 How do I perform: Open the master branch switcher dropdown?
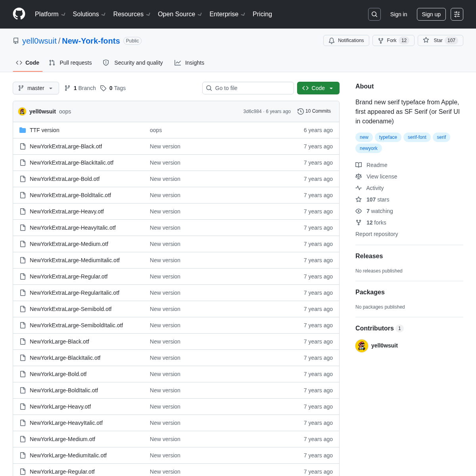tap(36, 88)
